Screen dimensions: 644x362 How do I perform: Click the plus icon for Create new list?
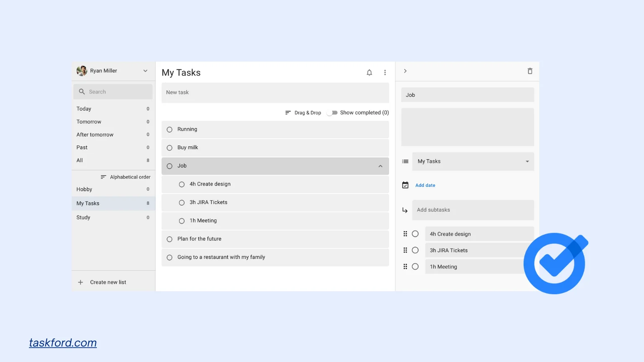click(80, 282)
